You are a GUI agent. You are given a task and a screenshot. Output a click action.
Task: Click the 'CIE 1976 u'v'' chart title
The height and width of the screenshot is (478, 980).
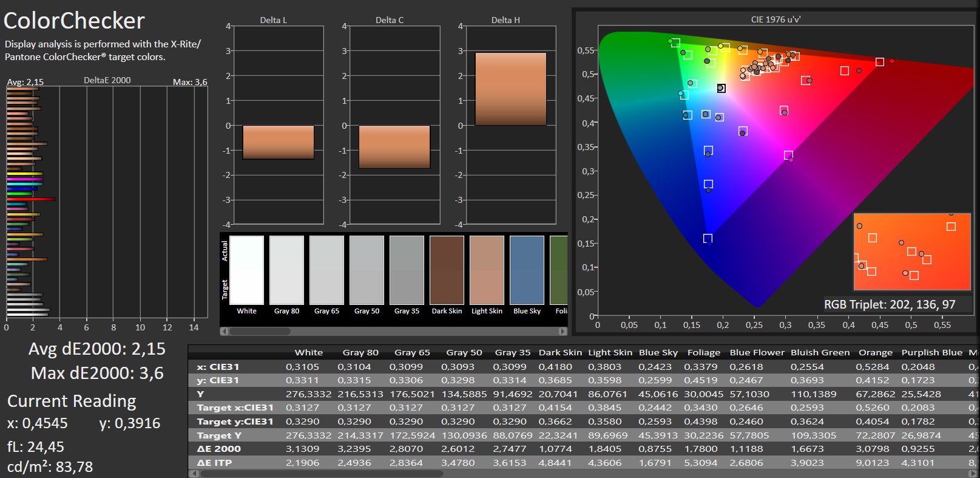pyautogui.click(x=776, y=19)
